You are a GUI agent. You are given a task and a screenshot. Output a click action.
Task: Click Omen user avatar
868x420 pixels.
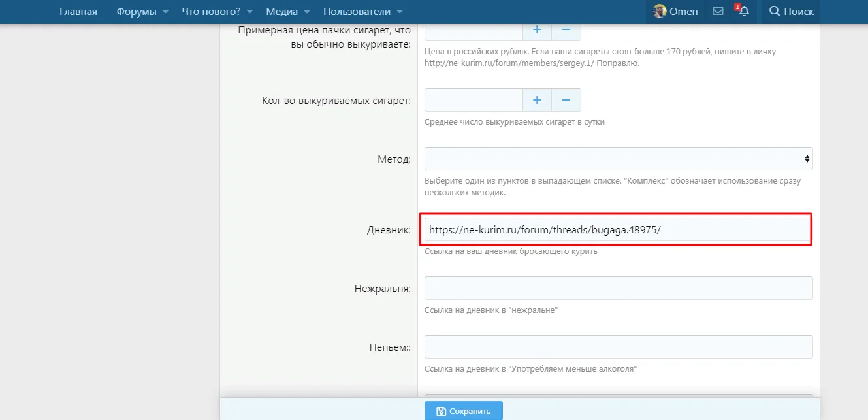660,12
